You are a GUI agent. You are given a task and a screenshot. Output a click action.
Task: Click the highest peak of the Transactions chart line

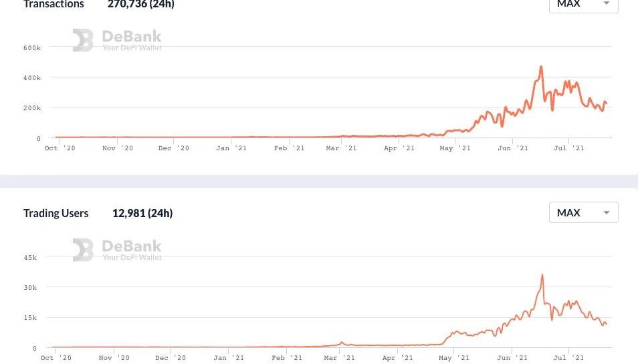coord(541,67)
